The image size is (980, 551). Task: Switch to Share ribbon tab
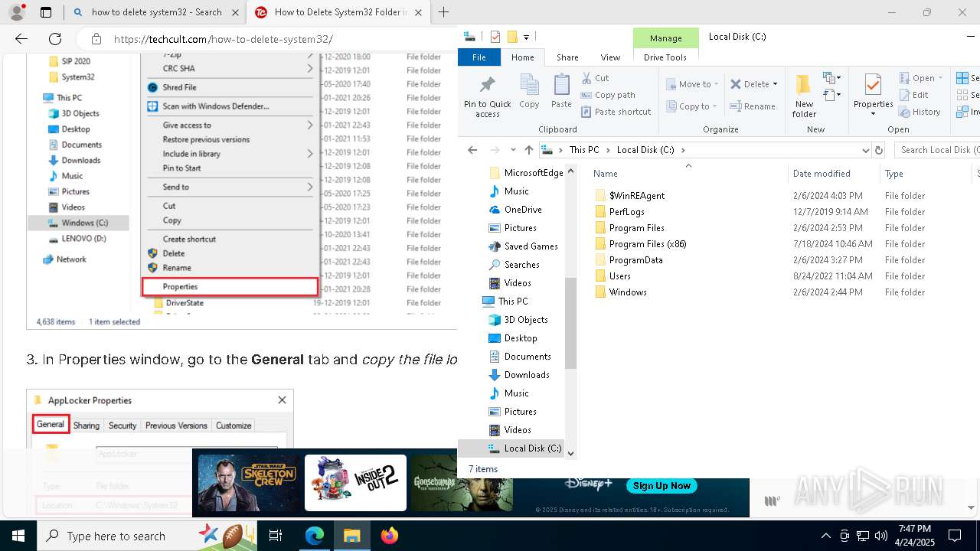(567, 57)
